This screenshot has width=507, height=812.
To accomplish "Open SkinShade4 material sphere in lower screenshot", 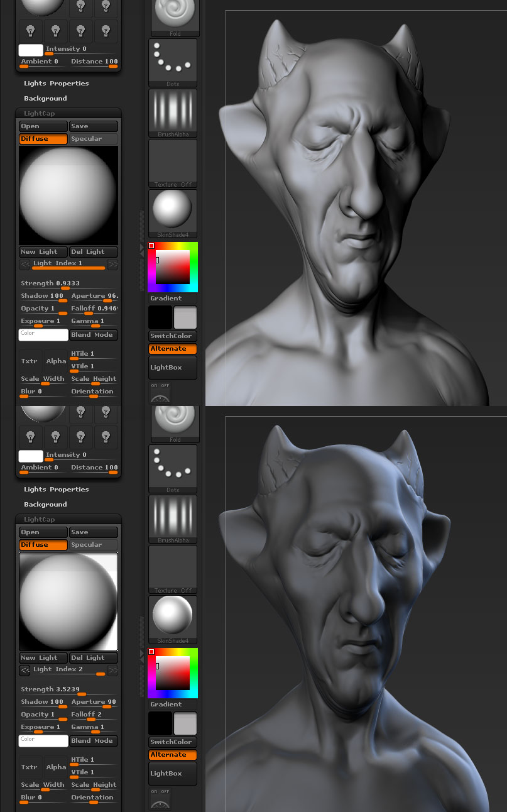I will tap(173, 619).
